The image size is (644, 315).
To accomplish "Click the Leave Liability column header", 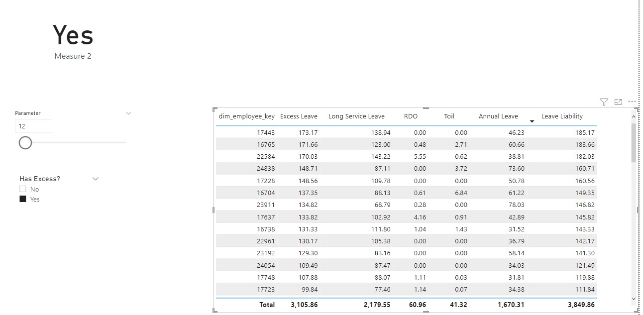I will (562, 116).
